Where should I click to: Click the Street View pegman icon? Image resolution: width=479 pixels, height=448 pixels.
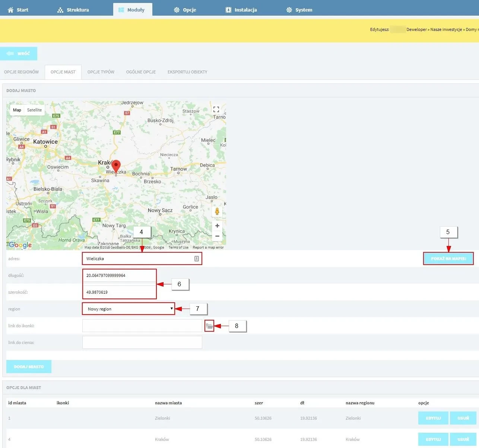[x=217, y=212]
